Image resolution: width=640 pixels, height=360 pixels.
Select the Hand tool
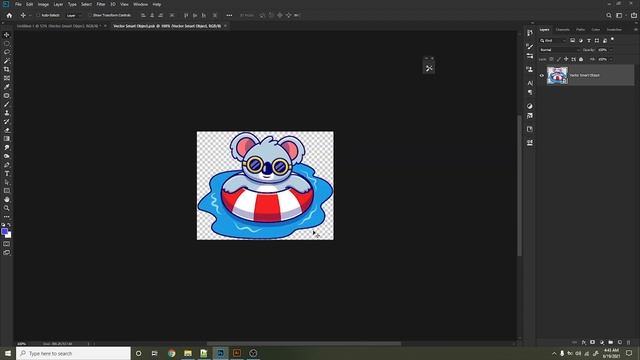click(x=7, y=200)
